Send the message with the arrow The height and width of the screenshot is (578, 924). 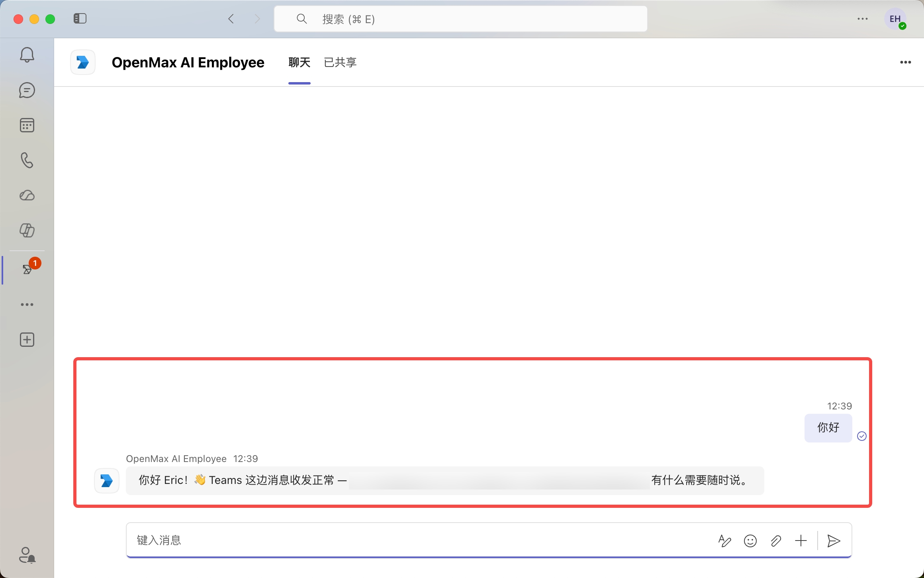(x=834, y=541)
